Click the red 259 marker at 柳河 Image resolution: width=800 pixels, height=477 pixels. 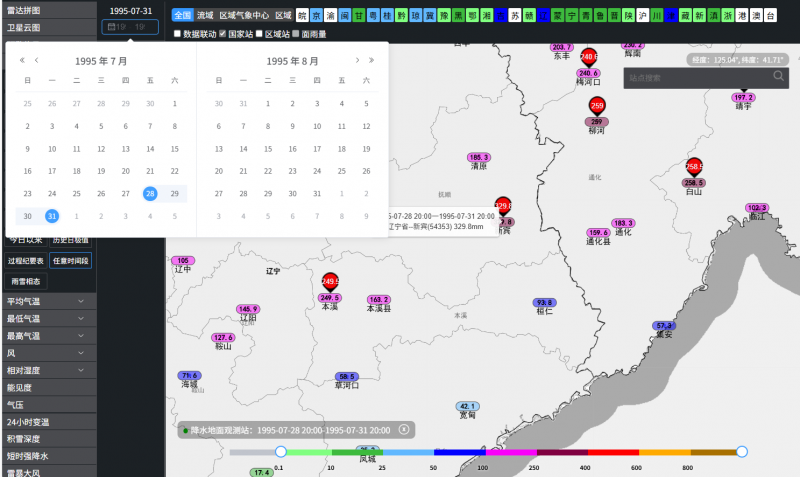tap(597, 106)
